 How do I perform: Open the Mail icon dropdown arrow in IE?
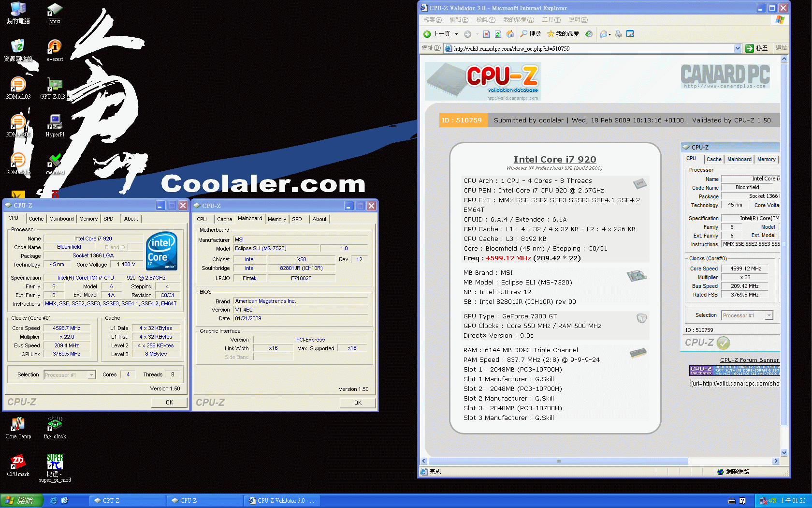tap(609, 34)
